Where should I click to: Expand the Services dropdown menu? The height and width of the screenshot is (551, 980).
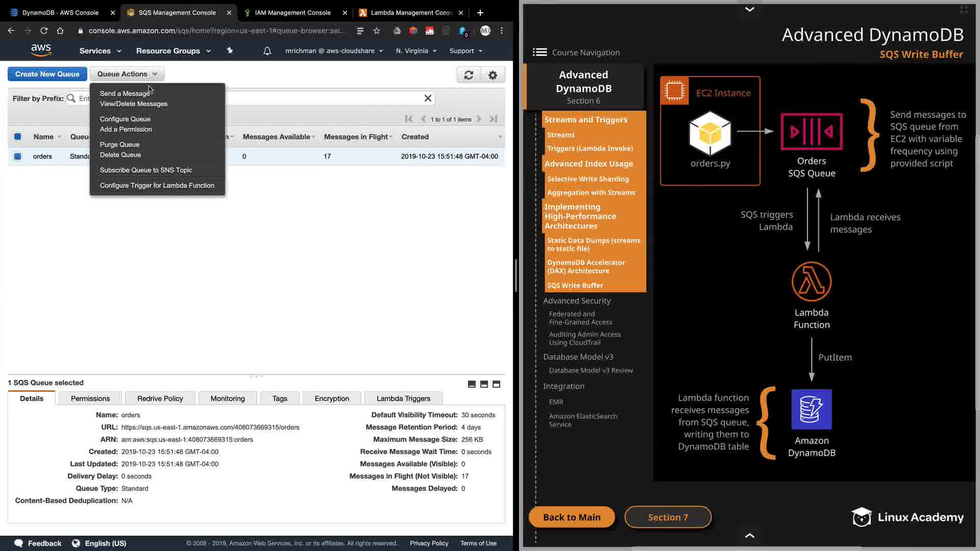100,51
